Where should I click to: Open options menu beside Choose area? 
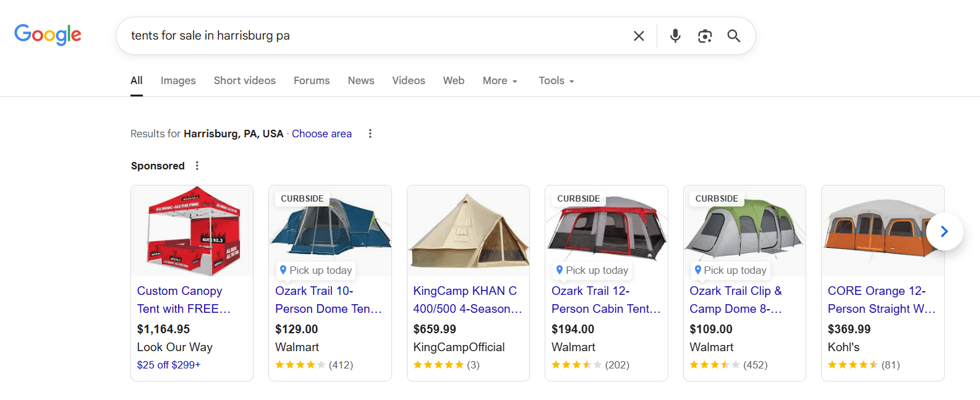pos(370,134)
